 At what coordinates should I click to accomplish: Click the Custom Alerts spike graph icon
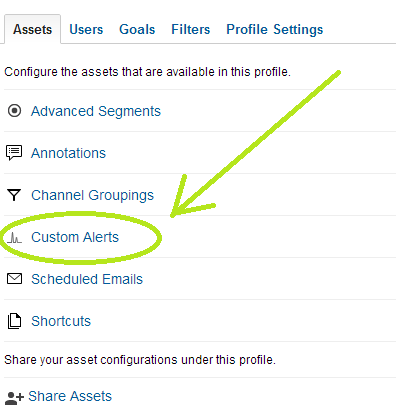[x=14, y=238]
